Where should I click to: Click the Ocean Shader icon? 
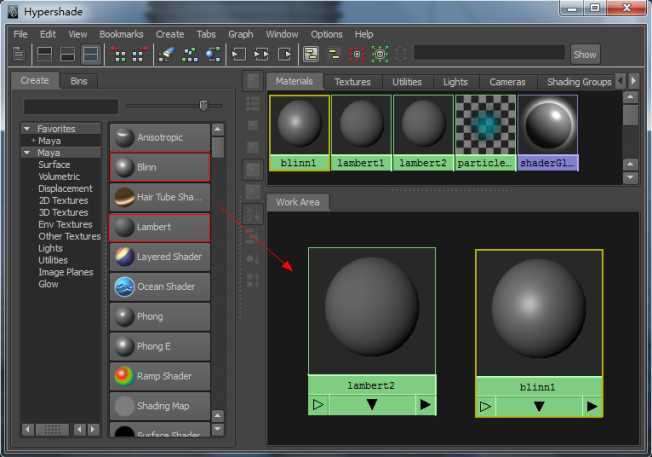(124, 287)
